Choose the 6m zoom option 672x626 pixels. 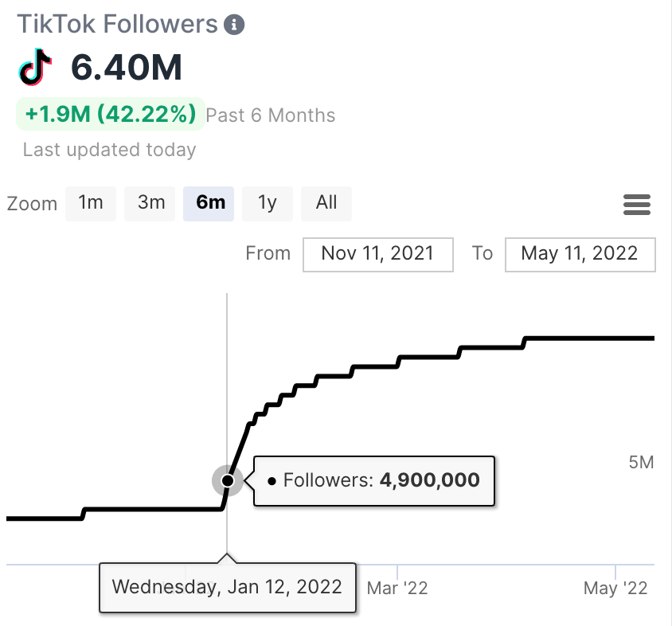coord(209,203)
